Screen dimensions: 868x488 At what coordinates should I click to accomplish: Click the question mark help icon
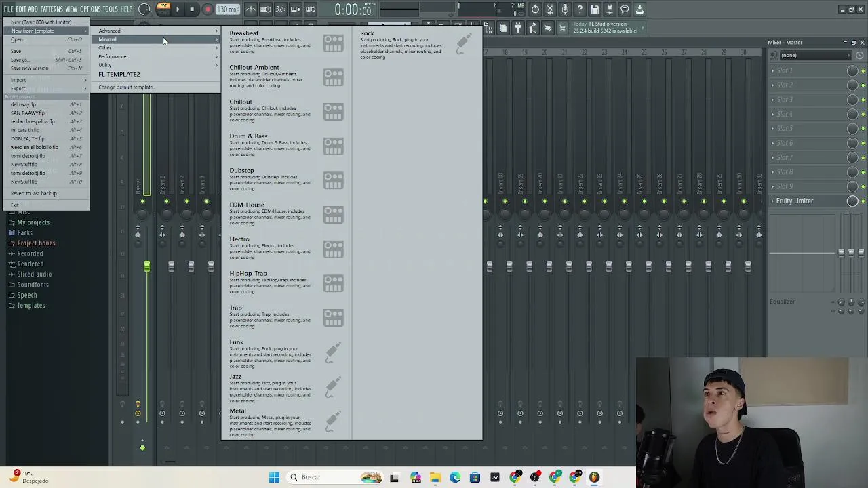[x=580, y=9]
